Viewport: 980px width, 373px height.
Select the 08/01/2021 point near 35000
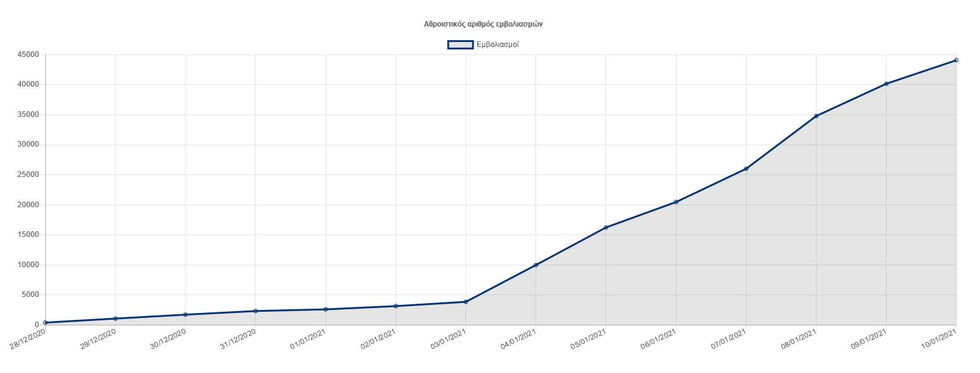[x=816, y=116]
